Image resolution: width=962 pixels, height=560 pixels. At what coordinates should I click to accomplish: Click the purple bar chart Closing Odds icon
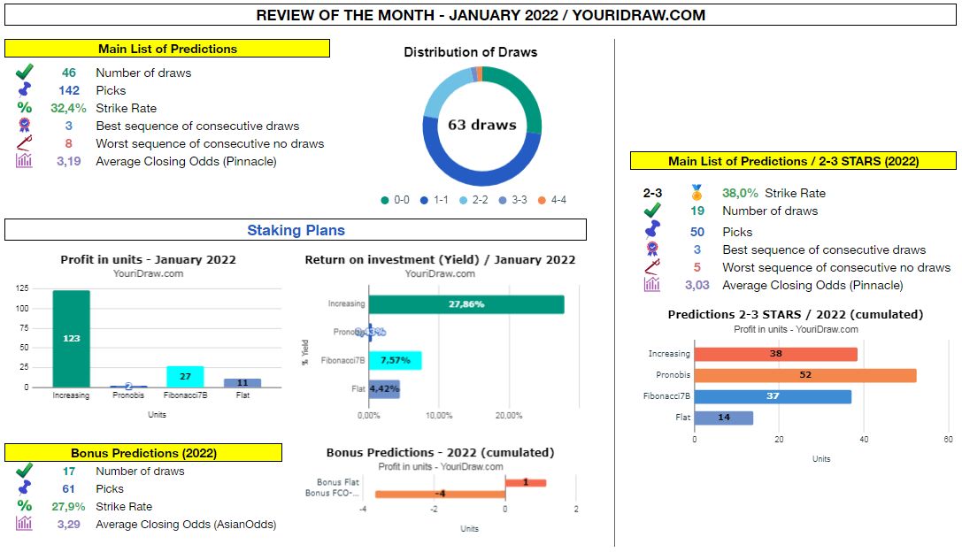tap(24, 161)
